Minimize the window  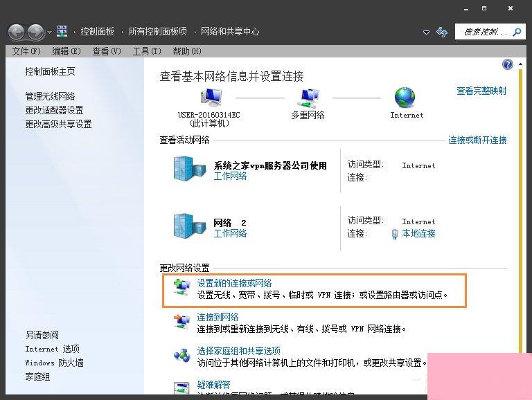tap(466, 9)
